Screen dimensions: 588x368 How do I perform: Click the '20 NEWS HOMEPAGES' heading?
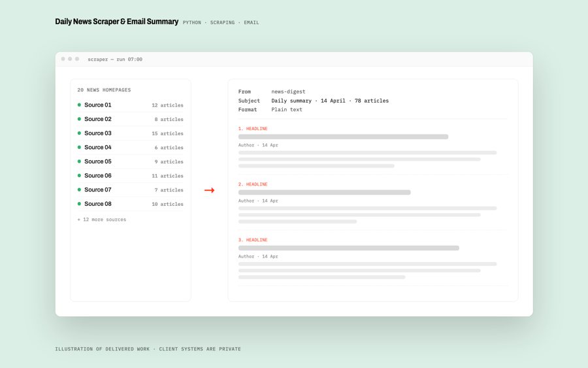click(x=105, y=90)
